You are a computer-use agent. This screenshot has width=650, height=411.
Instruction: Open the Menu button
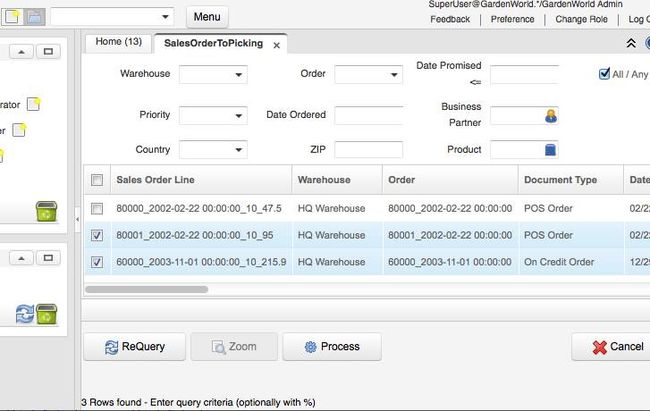coord(207,17)
